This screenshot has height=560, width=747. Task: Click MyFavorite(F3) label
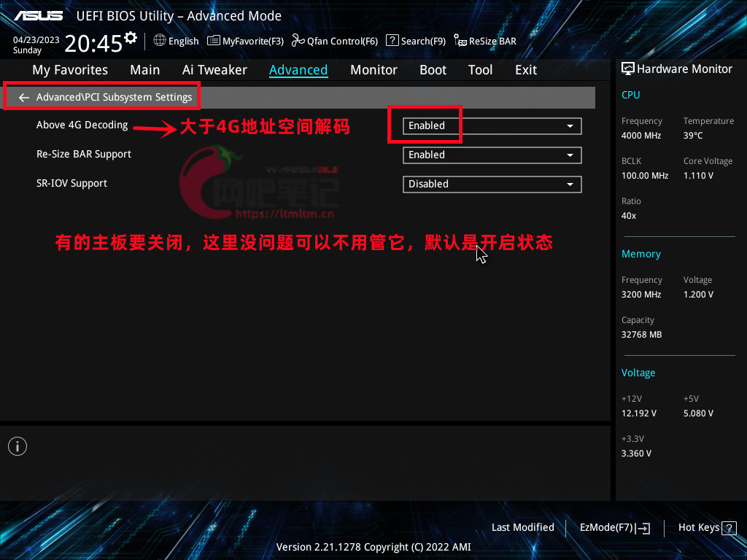tap(253, 41)
